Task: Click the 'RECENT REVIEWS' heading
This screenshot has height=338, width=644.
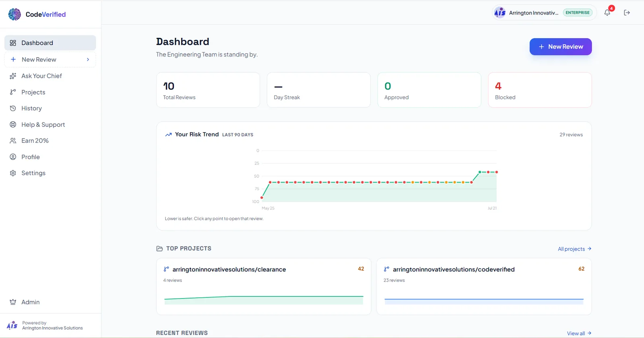Action: tap(182, 333)
